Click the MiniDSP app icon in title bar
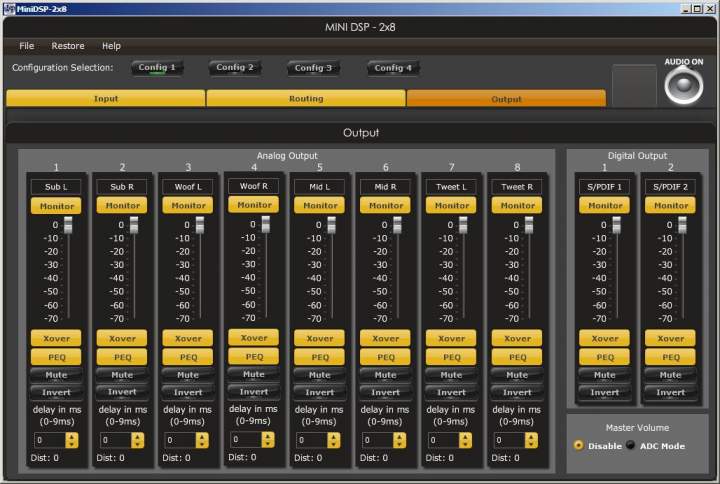Screen dimensions: 720x484 click(9, 9)
